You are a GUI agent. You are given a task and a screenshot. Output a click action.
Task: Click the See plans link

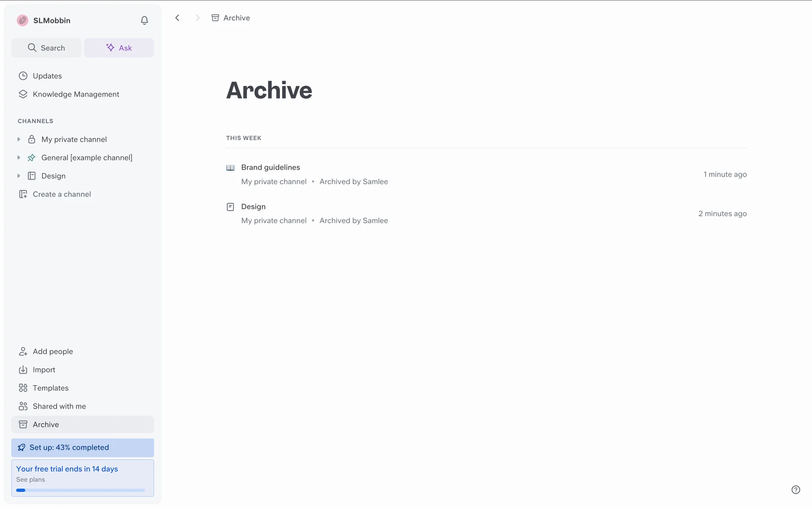[30, 480]
